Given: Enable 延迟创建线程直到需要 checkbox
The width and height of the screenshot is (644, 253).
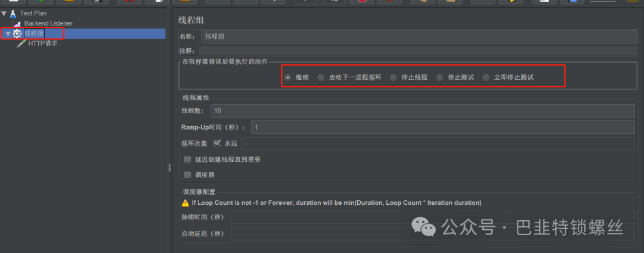Looking at the screenshot, I should pyautogui.click(x=187, y=160).
